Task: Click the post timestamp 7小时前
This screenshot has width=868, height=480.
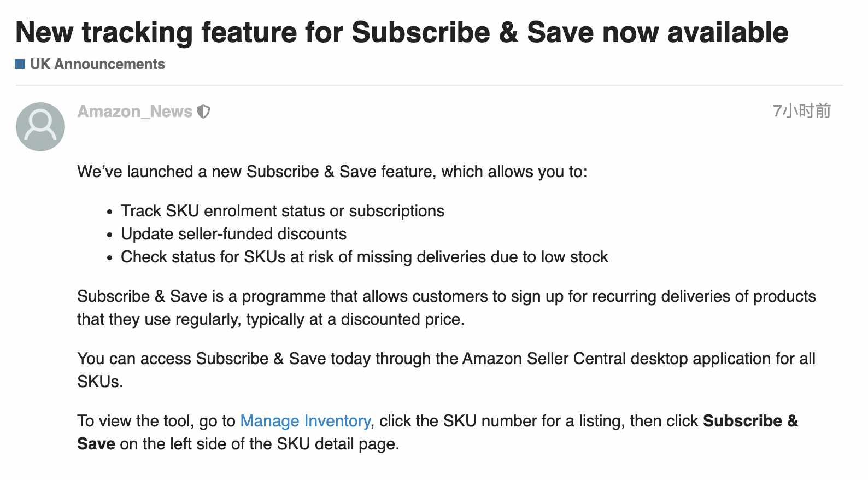Action: point(802,111)
